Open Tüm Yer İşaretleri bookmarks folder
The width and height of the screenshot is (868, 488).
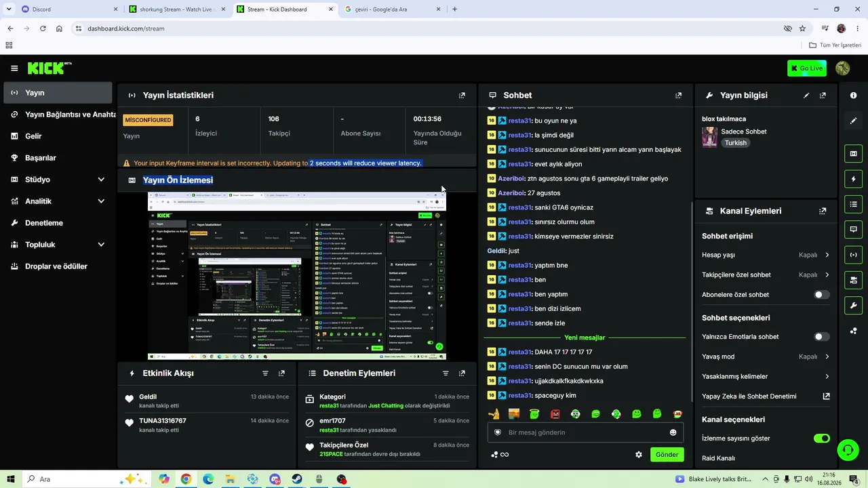(835, 45)
